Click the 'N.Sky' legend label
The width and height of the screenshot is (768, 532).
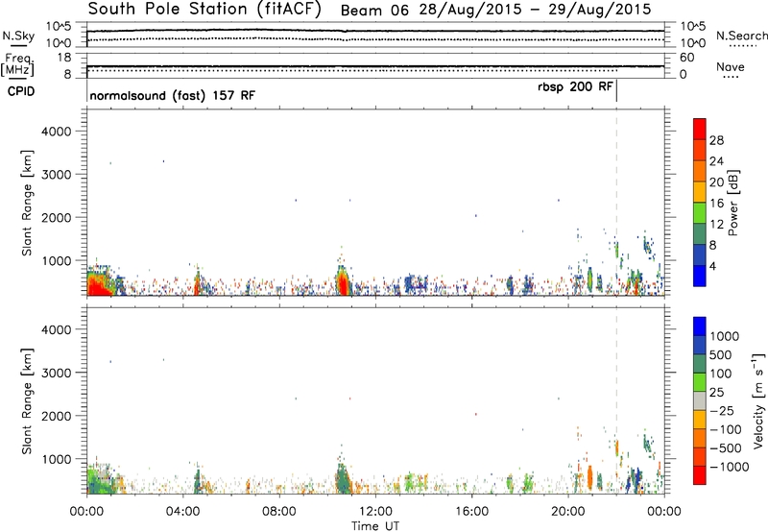pos(18,36)
